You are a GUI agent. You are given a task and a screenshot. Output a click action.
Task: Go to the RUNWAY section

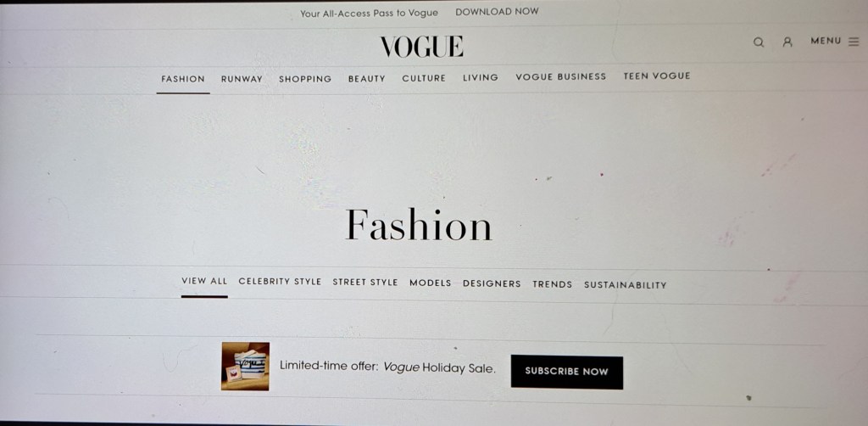[242, 79]
